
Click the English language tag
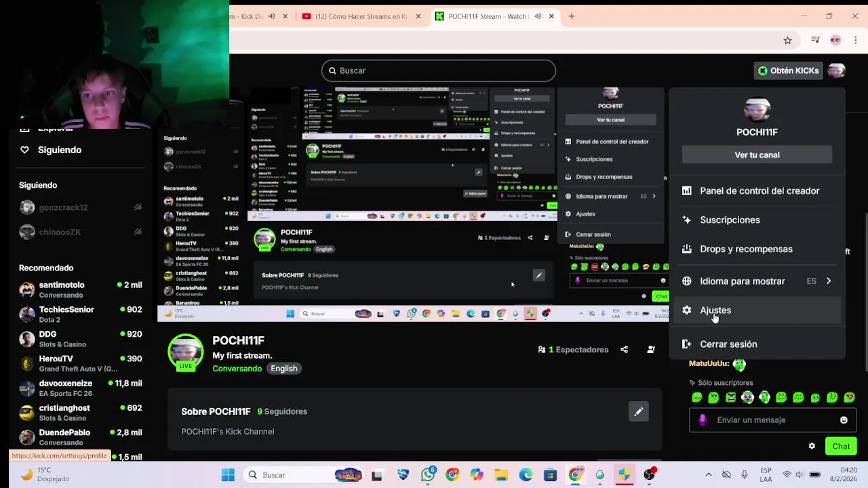pos(284,369)
